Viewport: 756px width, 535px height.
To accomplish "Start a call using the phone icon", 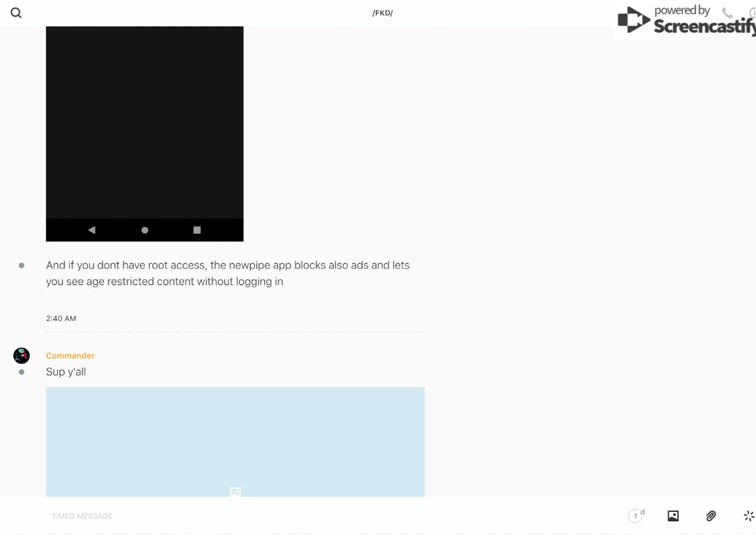I will 727,13.
